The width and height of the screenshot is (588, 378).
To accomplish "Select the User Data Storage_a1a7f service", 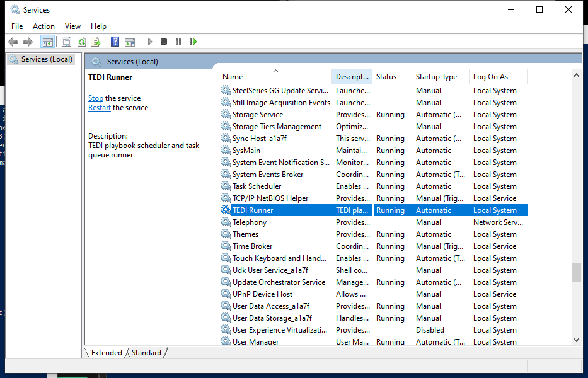I will [x=374, y=318].
